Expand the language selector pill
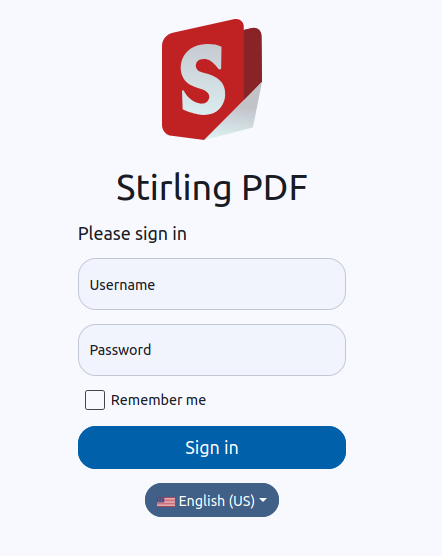Image resolution: width=442 pixels, height=556 pixels. (212, 500)
